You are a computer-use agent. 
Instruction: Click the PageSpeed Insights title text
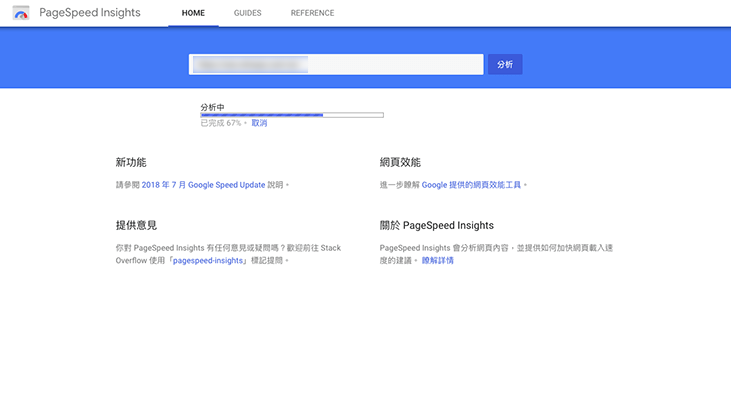pos(90,13)
